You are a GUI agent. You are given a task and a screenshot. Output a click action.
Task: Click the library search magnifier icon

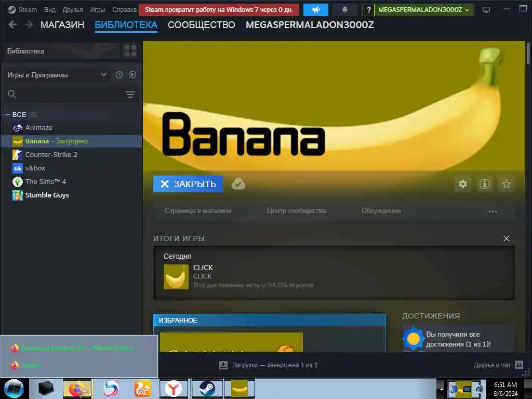point(12,94)
